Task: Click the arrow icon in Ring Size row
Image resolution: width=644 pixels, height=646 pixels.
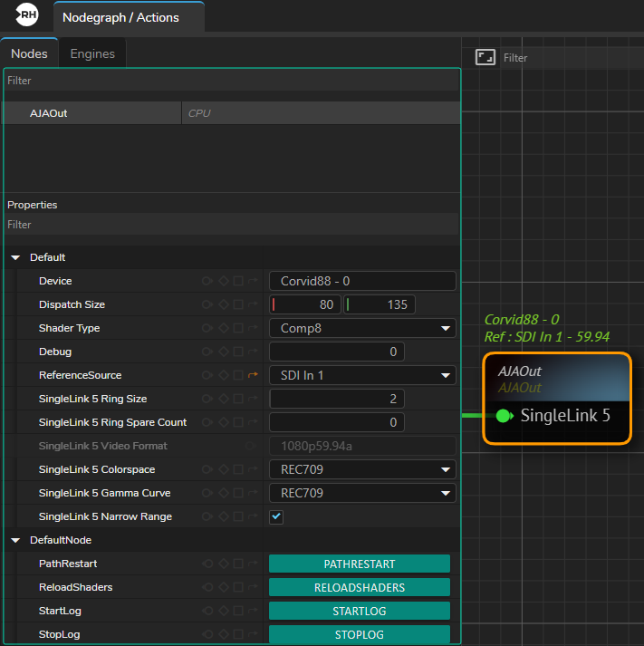Action: click(x=253, y=399)
